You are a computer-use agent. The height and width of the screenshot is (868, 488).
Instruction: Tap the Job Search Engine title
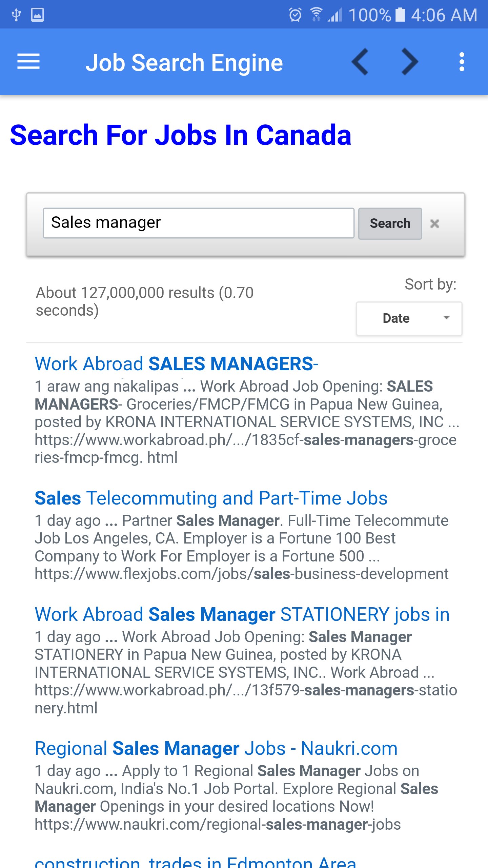click(184, 63)
